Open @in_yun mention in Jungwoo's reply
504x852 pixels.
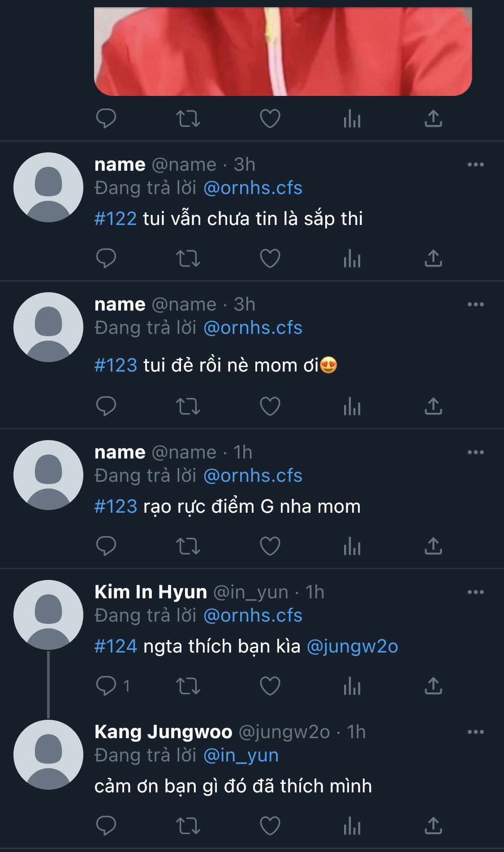(241, 756)
